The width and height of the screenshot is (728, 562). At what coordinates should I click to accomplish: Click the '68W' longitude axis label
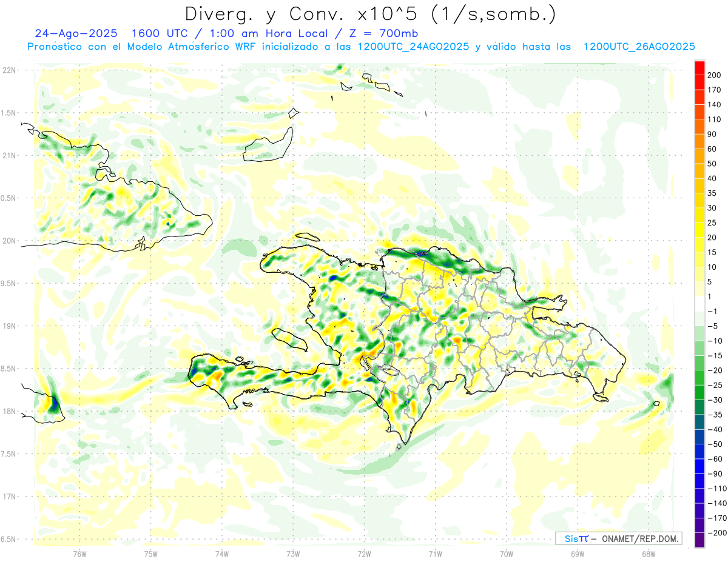(649, 554)
